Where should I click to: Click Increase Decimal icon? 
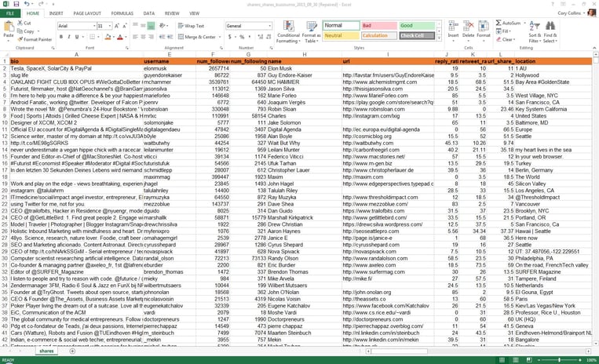260,37
